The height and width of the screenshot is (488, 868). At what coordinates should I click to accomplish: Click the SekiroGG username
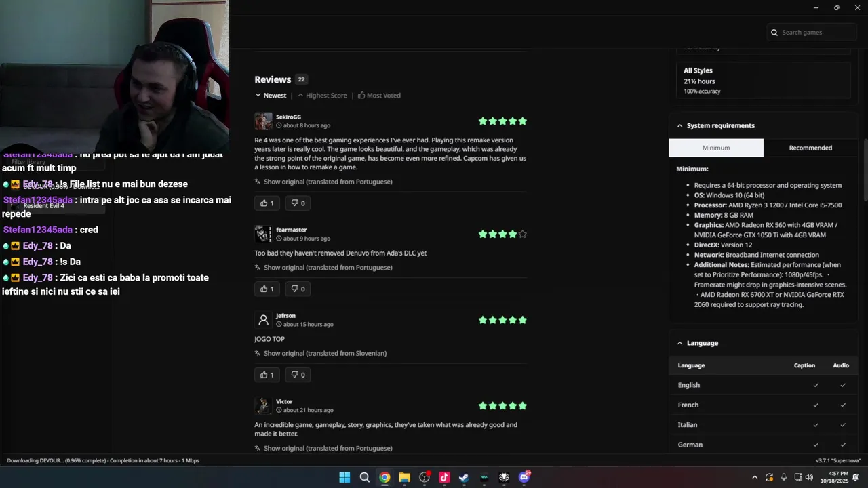[288, 117]
